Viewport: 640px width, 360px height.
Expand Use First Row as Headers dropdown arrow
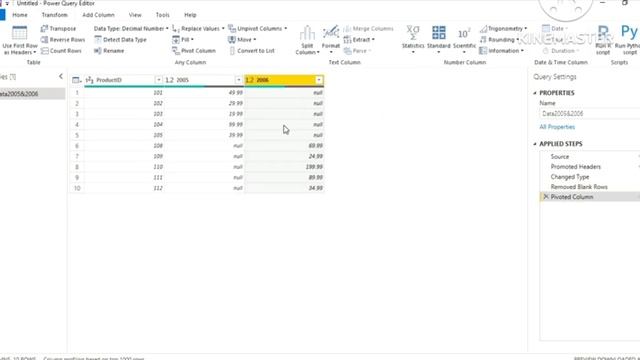(x=34, y=52)
